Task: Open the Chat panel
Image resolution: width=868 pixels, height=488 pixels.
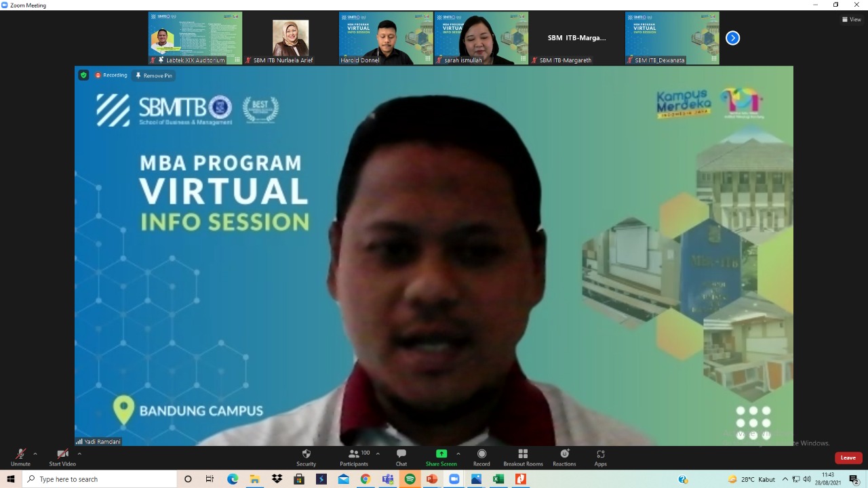Action: coord(401,457)
